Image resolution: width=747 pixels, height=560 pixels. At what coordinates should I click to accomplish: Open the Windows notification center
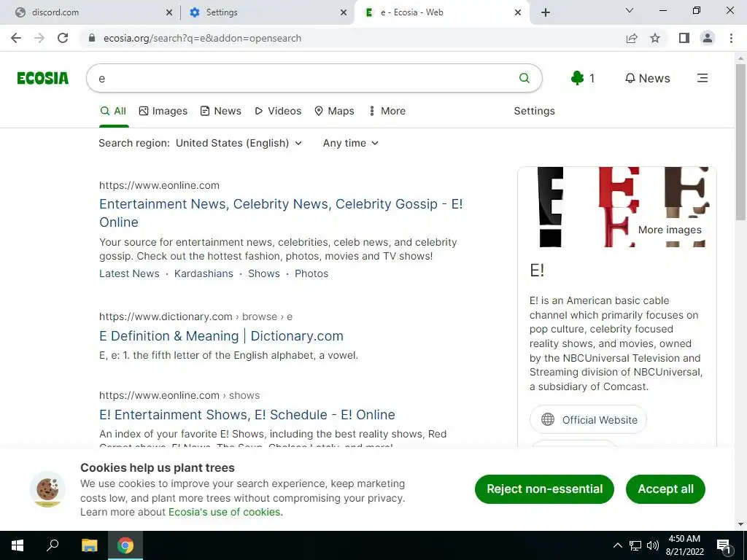click(x=724, y=545)
